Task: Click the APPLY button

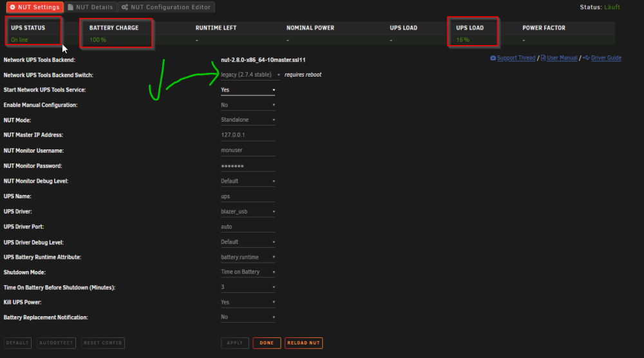Action: [x=235, y=343]
